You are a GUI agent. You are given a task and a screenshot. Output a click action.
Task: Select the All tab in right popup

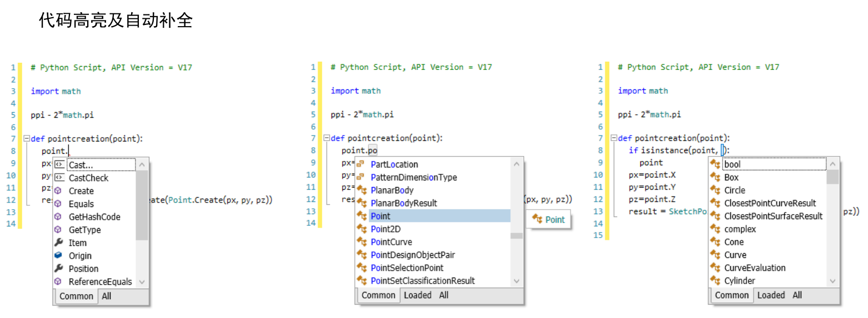(797, 295)
